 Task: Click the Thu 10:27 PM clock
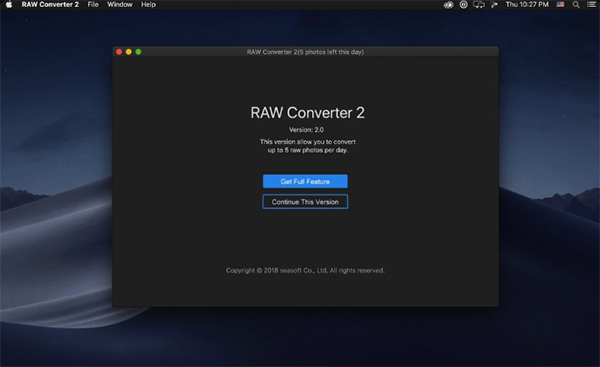click(527, 5)
